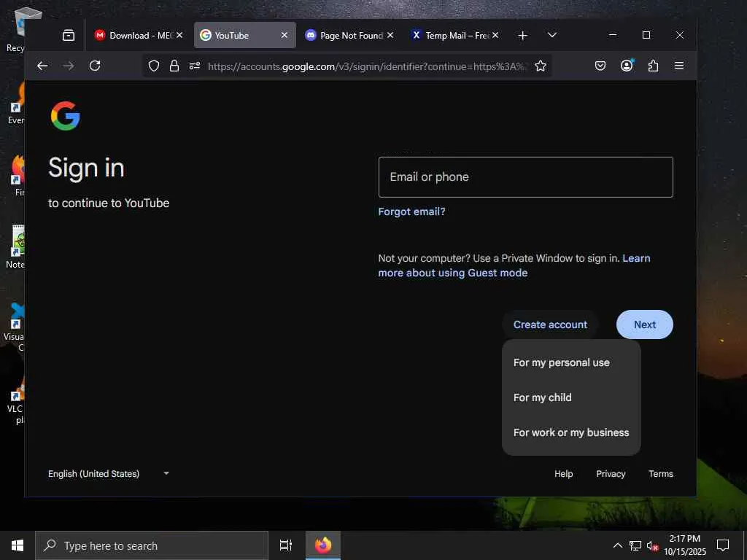Screen dimensions: 747x560
Task: Open the Pocket save icon
Action: 600,66
